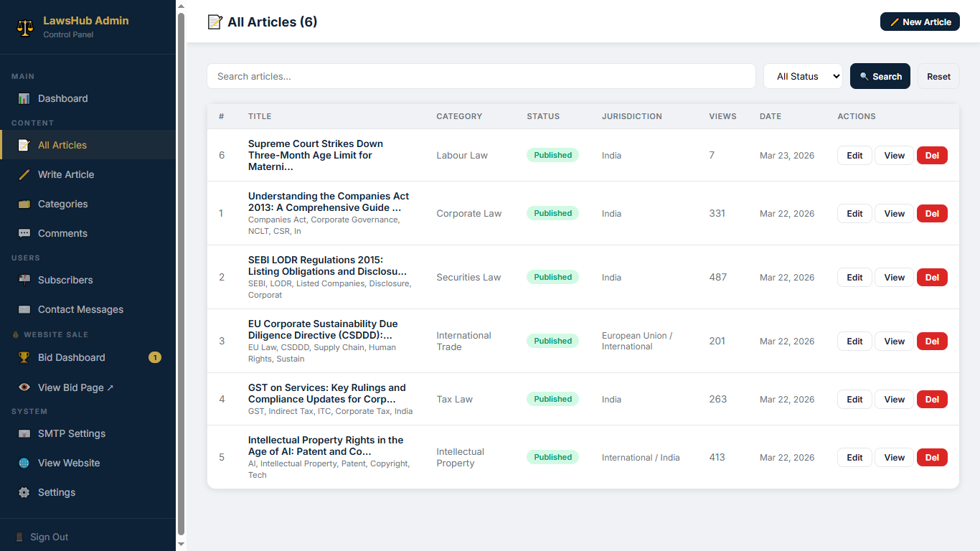Click the scales of justice logo icon

25,27
